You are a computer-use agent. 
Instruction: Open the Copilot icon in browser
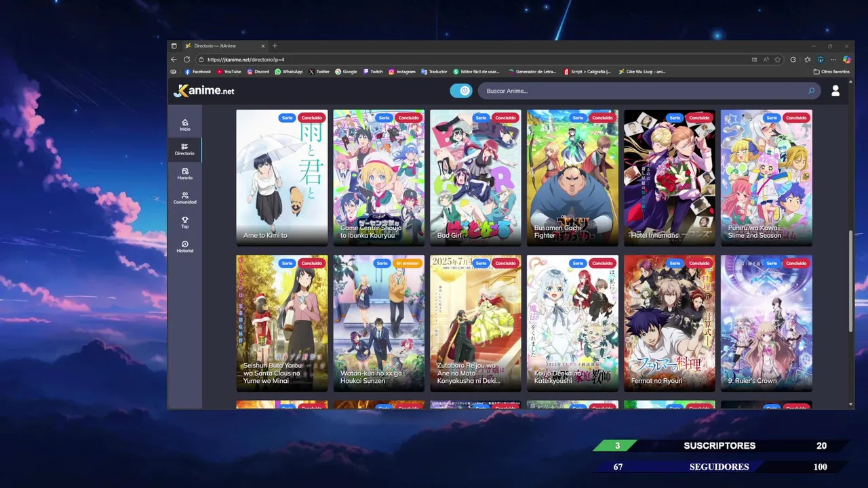tap(846, 60)
